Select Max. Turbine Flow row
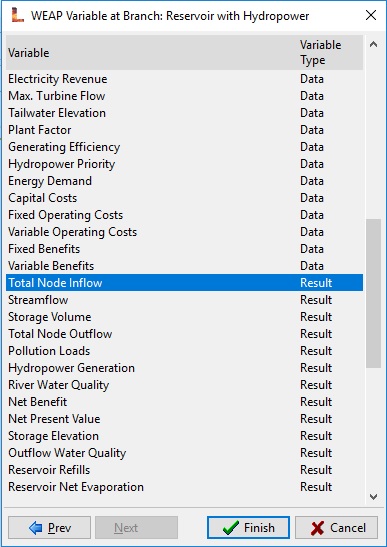This screenshot has height=547, width=387. (x=184, y=96)
